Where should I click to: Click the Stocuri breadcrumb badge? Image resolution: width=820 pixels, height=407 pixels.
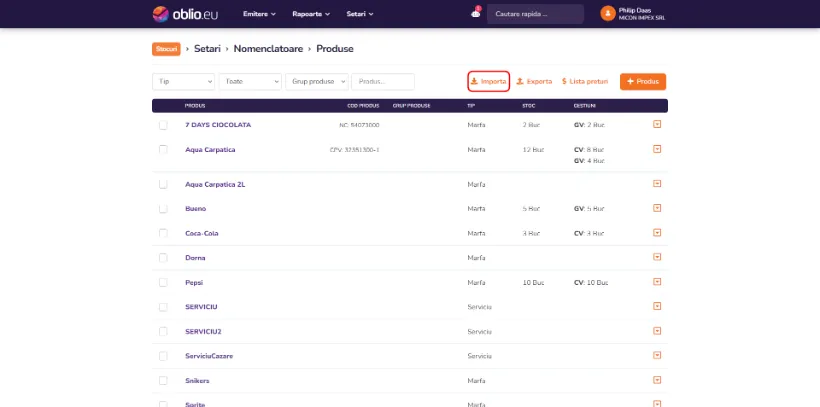(x=166, y=49)
